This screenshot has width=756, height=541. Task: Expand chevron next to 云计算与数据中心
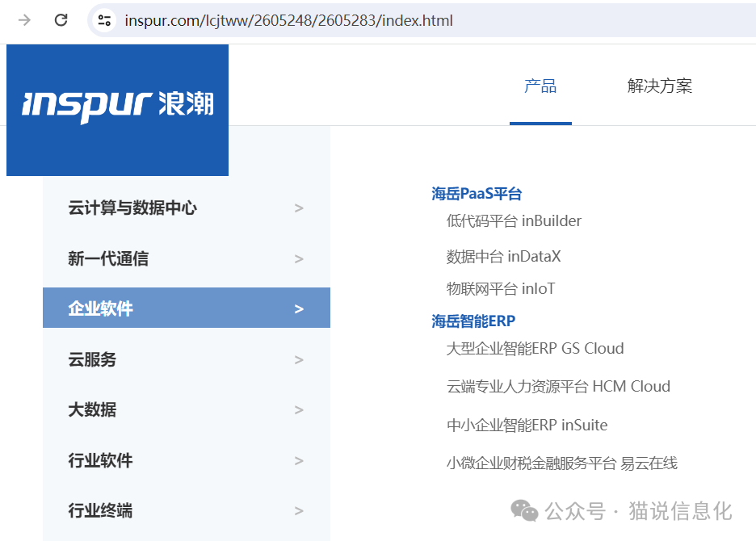299,208
